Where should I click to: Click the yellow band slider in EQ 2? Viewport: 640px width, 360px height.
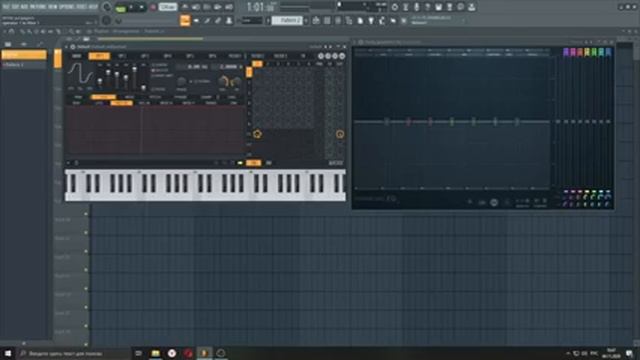(587, 121)
